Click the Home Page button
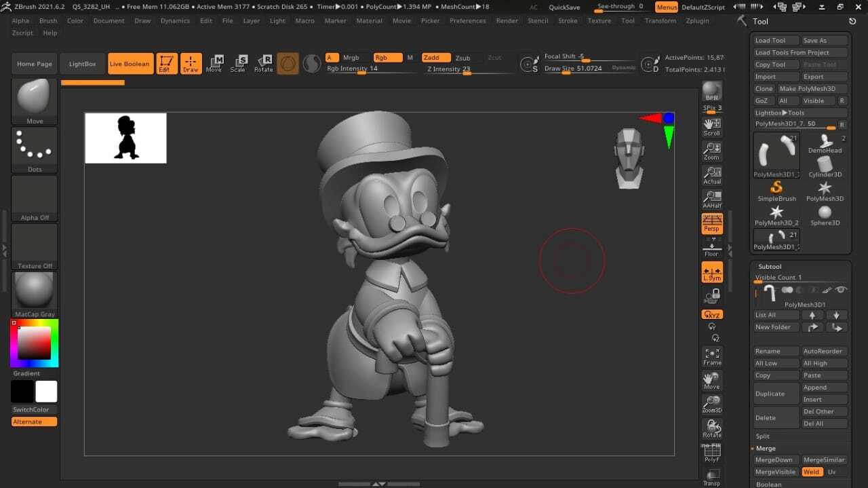868x488 pixels. (35, 64)
